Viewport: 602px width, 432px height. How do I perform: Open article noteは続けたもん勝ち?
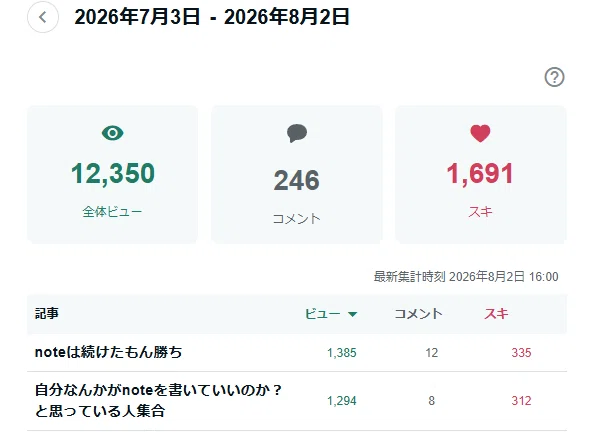pos(109,352)
